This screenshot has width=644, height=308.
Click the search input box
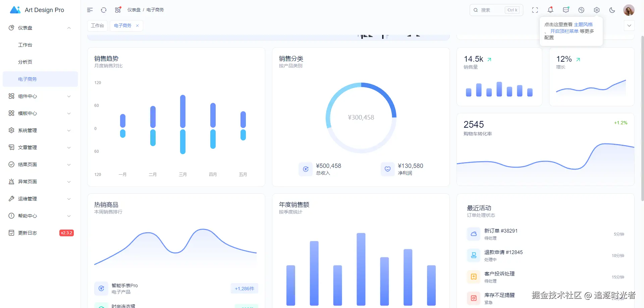coord(496,10)
